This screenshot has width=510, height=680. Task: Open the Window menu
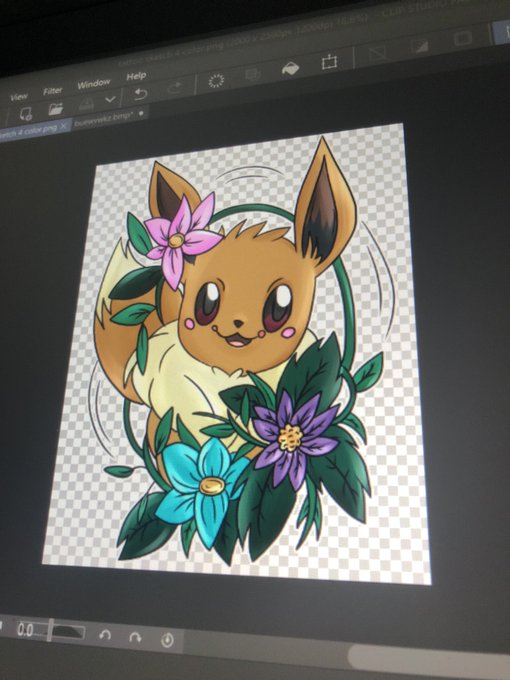click(x=94, y=84)
